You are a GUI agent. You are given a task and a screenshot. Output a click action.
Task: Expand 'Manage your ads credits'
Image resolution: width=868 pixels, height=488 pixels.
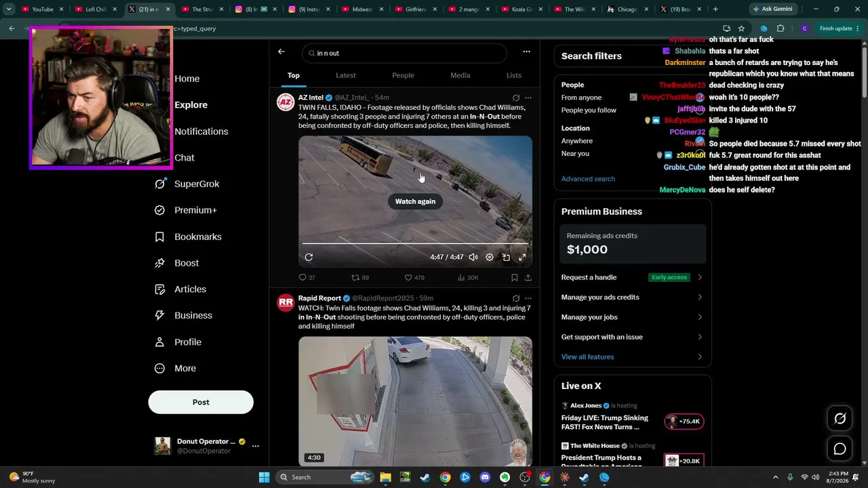[632, 297]
